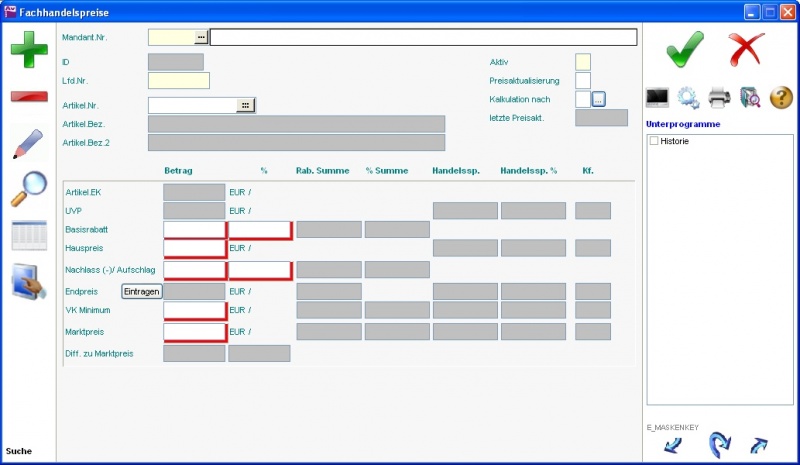
Task: Click the green plus add record icon
Action: [29, 49]
